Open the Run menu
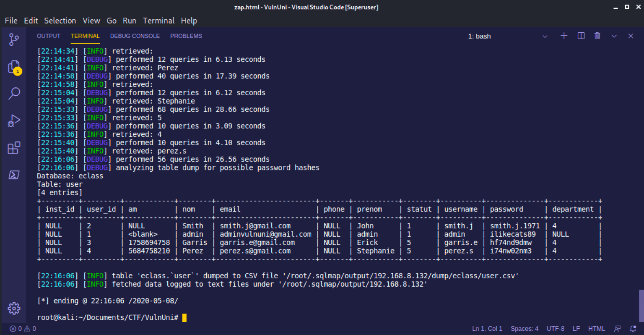644x335 pixels. point(130,21)
